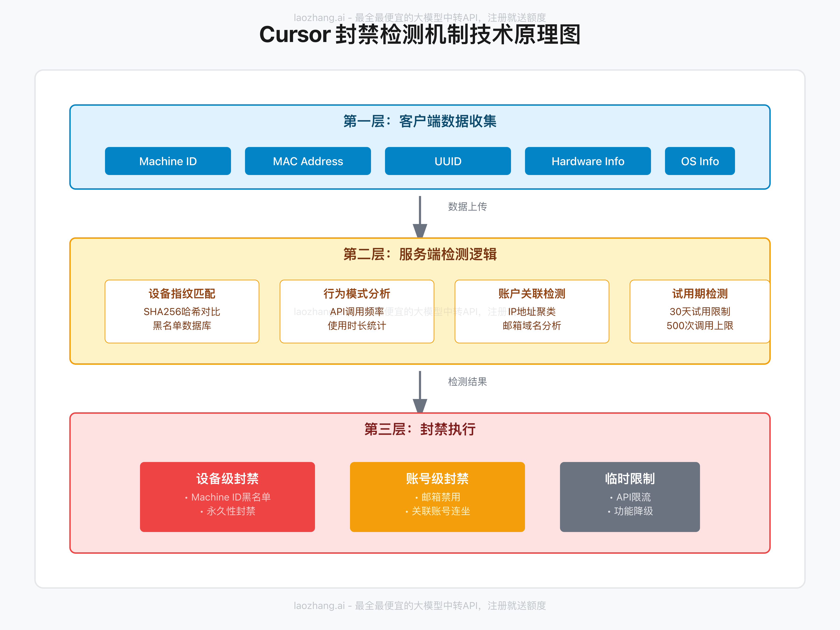Click heading 第三层：封禁执行
This screenshot has width=840, height=630.
coord(420,429)
